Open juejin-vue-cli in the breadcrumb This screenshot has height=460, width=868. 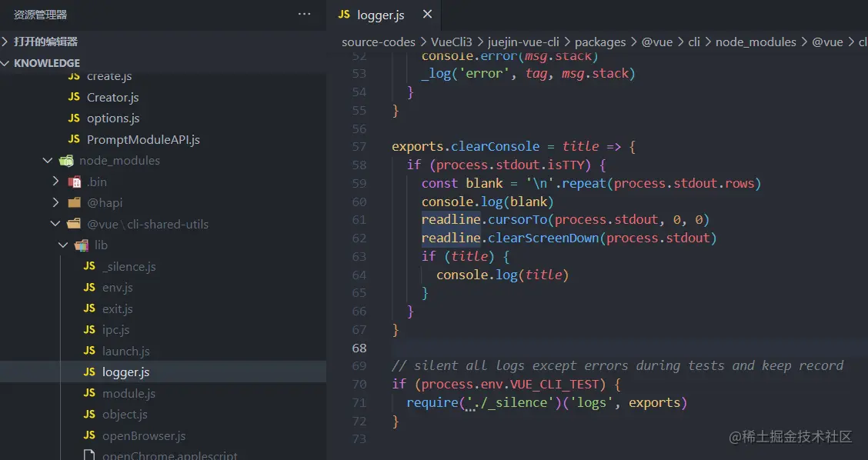[x=524, y=42]
